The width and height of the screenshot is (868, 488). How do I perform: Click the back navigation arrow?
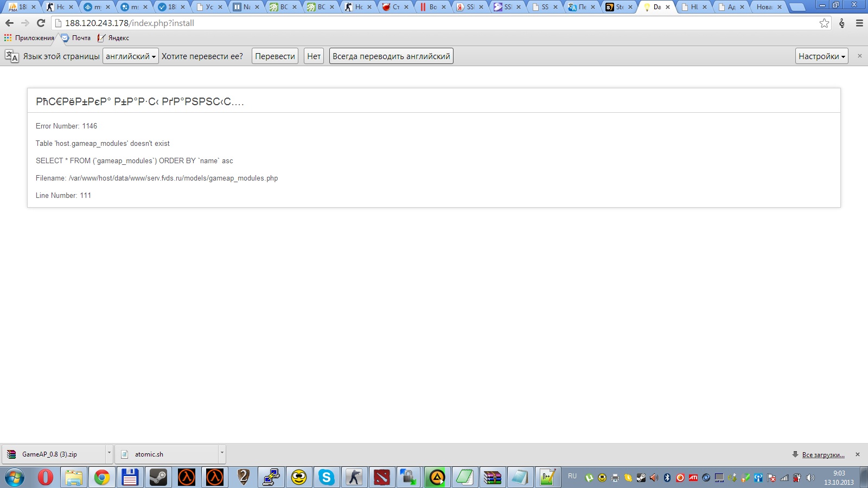[x=9, y=23]
